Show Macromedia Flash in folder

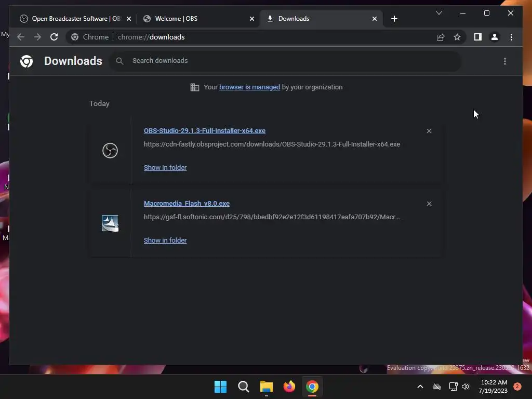(x=165, y=240)
